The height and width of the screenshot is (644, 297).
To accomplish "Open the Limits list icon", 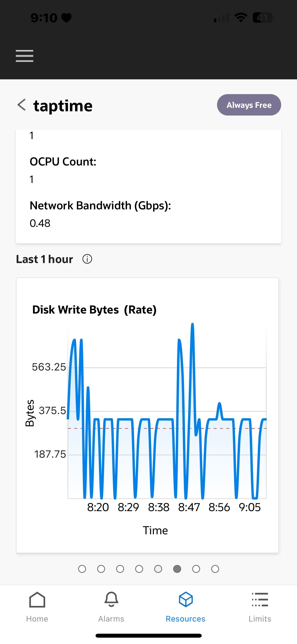I will point(260,599).
